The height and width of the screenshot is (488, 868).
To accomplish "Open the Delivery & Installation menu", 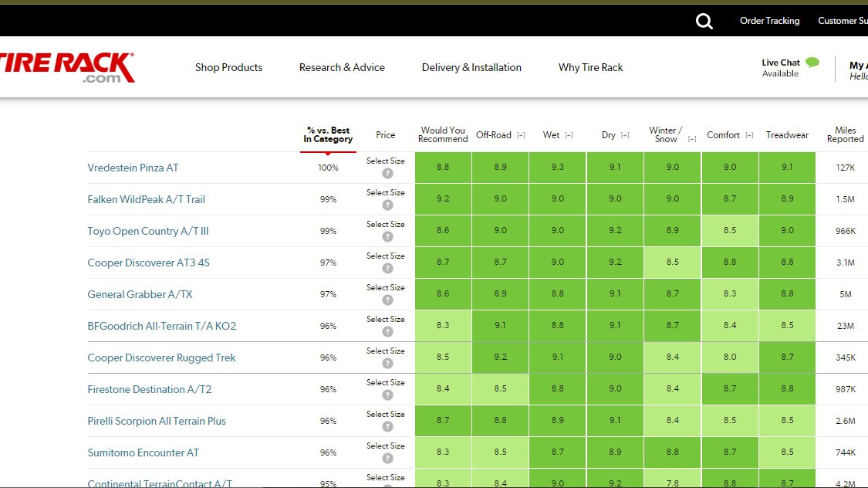I will [471, 68].
